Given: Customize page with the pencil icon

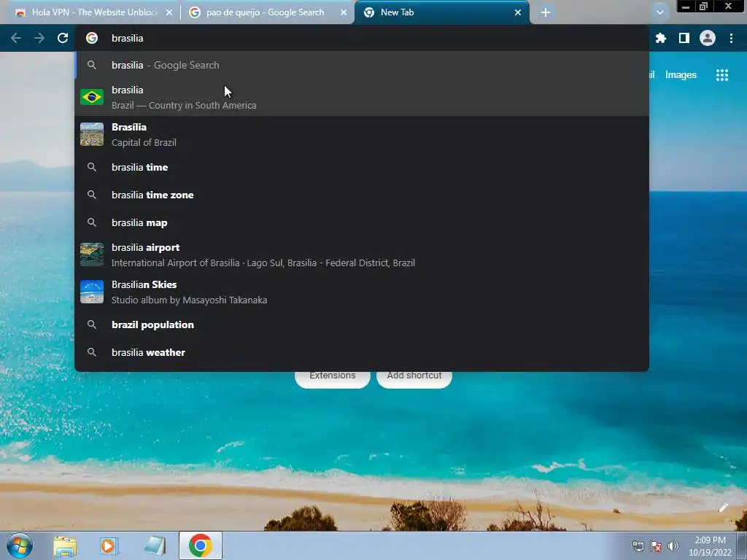Looking at the screenshot, I should pos(723,507).
